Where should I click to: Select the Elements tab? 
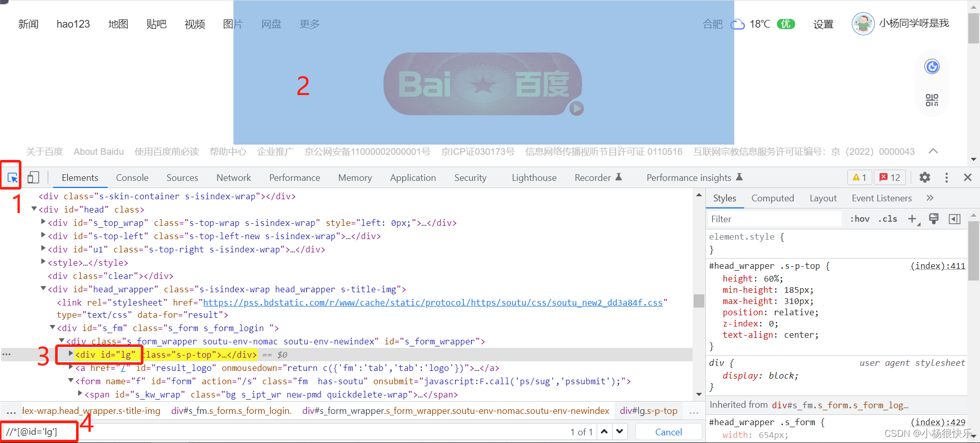click(80, 177)
